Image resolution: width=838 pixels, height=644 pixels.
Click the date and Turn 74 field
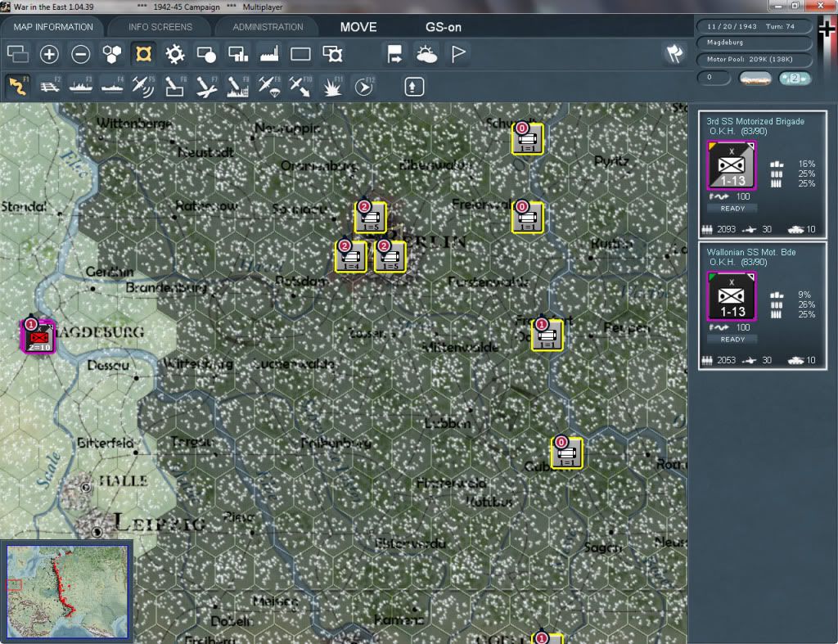[x=754, y=26]
